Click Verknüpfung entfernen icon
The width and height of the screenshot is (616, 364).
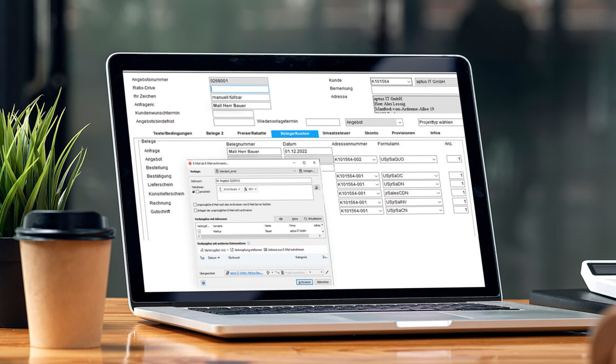click(x=232, y=250)
